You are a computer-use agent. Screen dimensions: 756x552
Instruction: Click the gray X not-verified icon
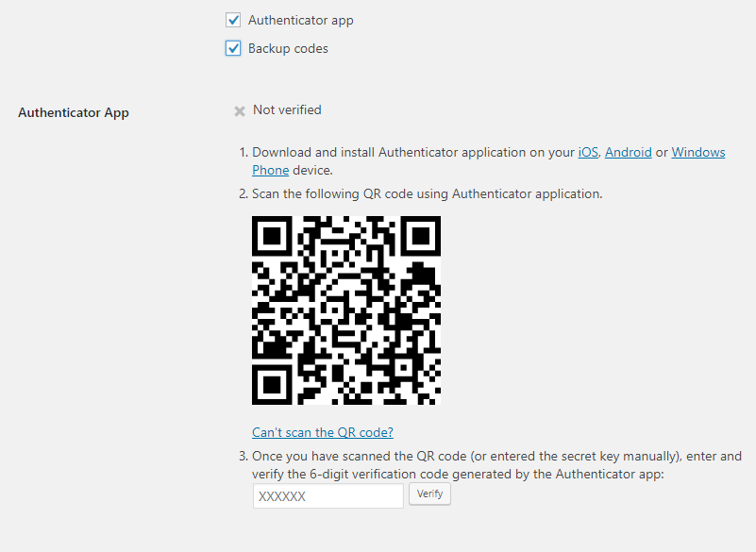point(240,111)
